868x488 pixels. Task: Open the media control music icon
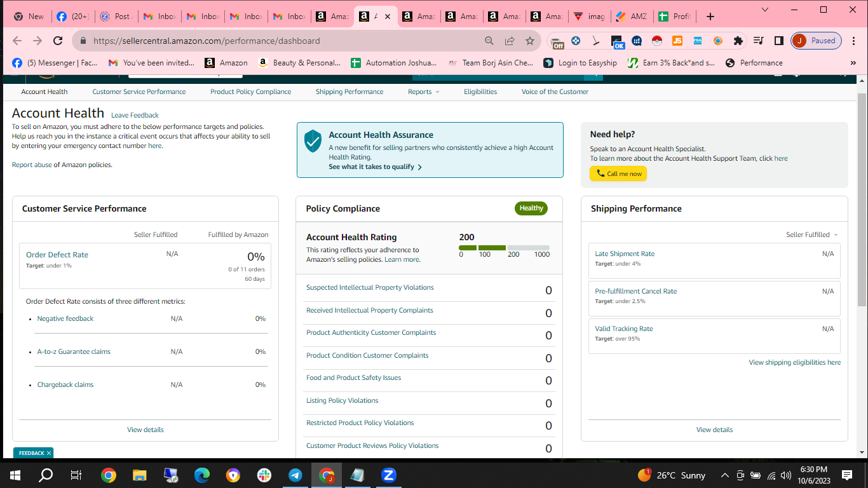point(758,41)
